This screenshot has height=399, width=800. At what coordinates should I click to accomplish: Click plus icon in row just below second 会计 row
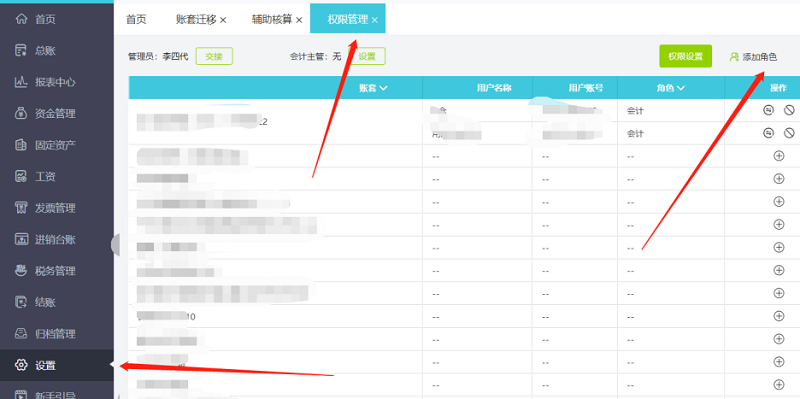pyautogui.click(x=779, y=156)
